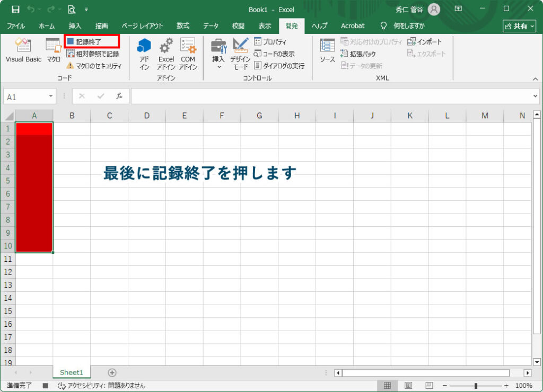
Task: Switch to the 校閲 tab
Action: [238, 26]
